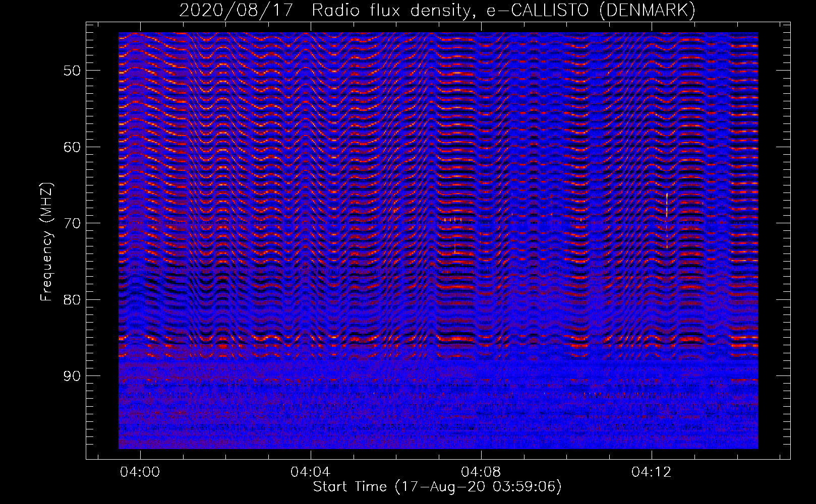Click the '04:08' time tick label

[481, 472]
